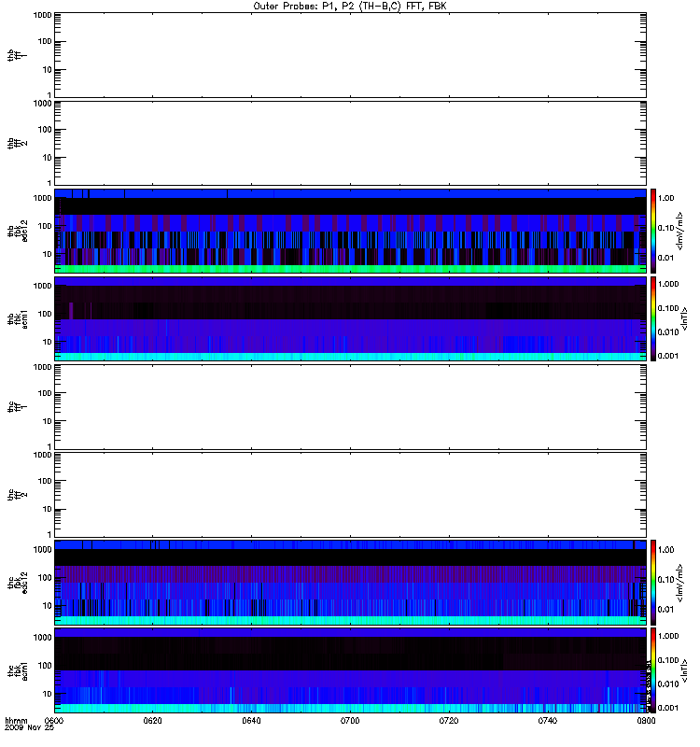
Task: Click the 'thb fbk edc12' panel label
Action: (18, 231)
